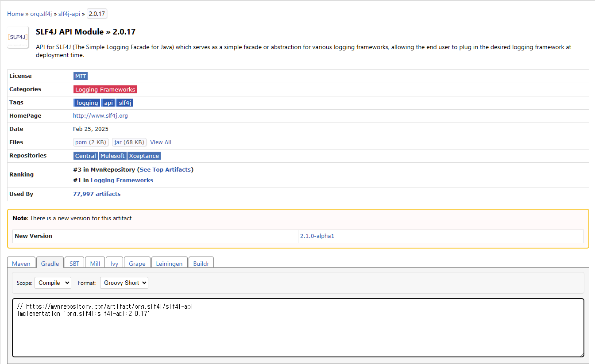
Task: Switch to the SBT tab
Action: (x=74, y=263)
